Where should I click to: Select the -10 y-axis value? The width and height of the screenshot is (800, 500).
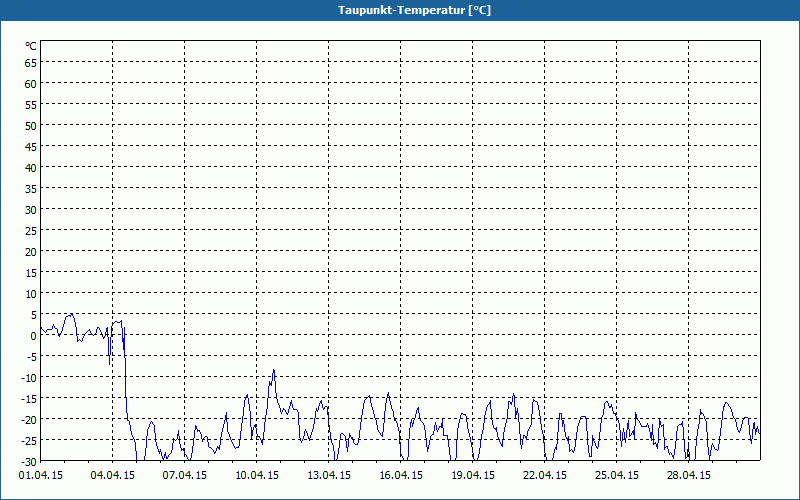coord(30,378)
